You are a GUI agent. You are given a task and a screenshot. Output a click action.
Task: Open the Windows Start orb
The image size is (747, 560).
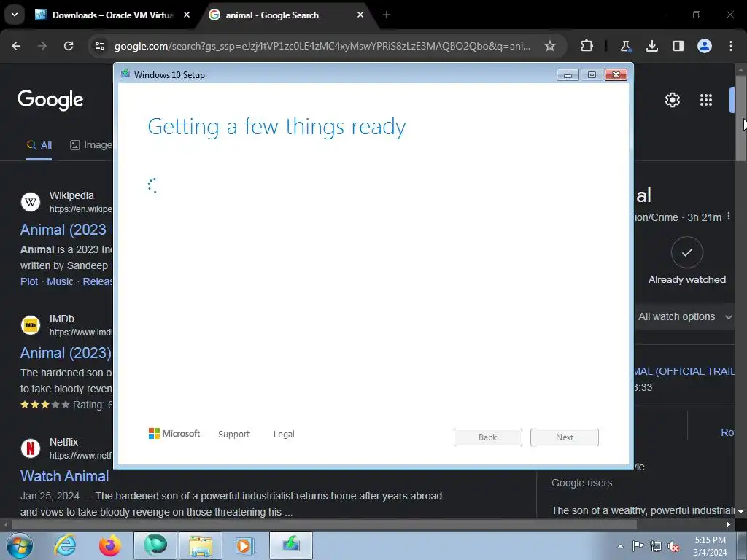coord(19,545)
